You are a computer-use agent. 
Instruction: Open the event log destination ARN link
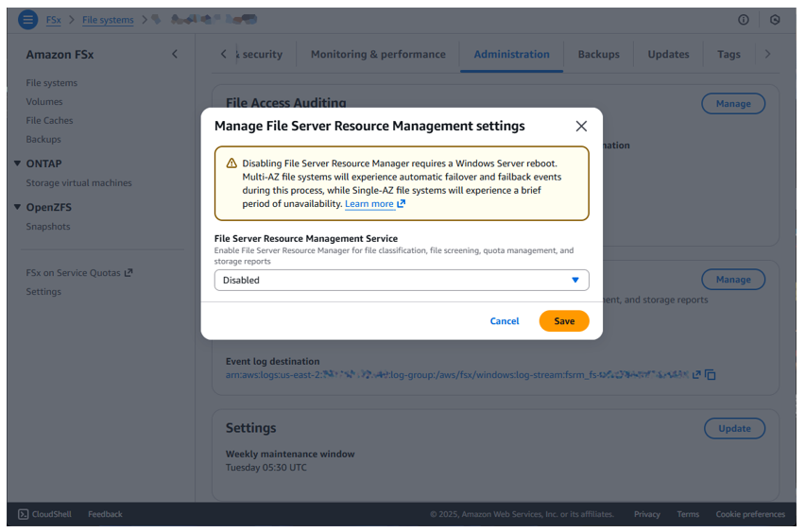point(457,375)
